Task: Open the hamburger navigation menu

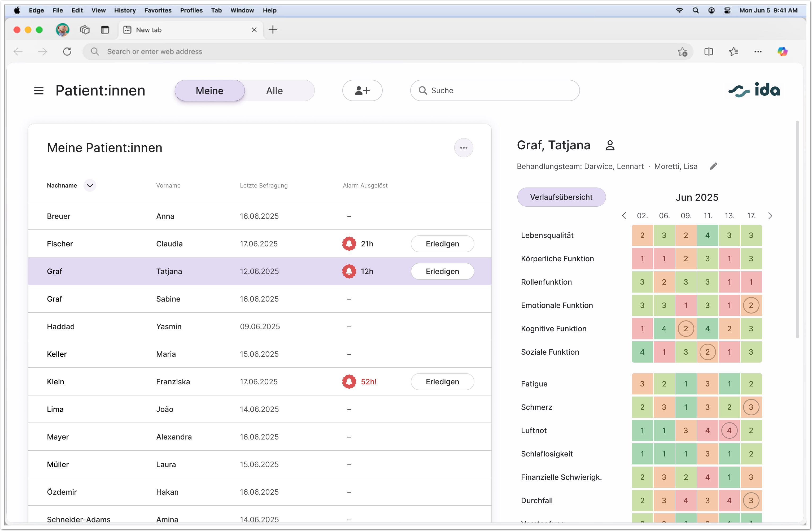Action: click(39, 90)
